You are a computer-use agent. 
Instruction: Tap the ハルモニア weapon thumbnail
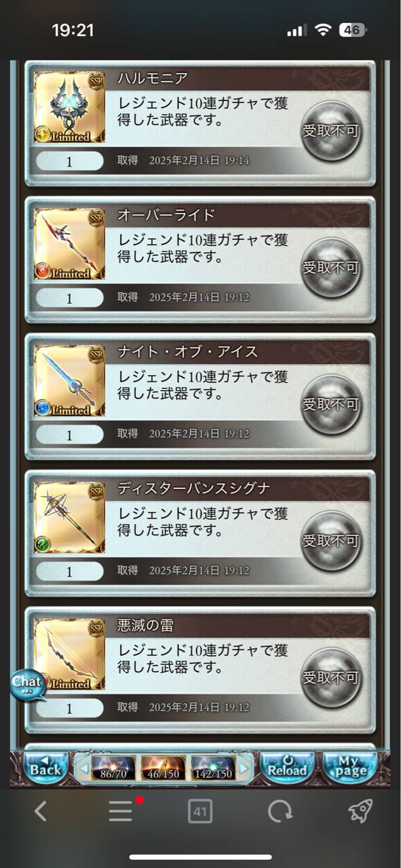[70, 107]
